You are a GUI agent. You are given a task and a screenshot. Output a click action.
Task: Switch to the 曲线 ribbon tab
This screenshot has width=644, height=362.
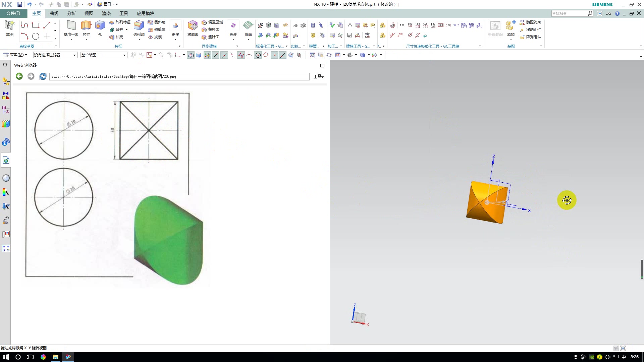point(54,13)
